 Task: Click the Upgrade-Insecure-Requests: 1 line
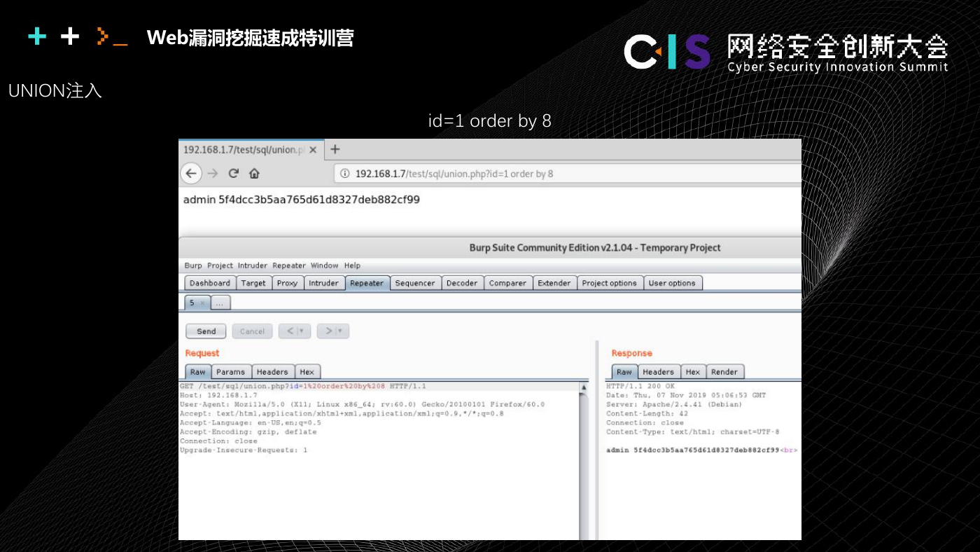coord(244,450)
